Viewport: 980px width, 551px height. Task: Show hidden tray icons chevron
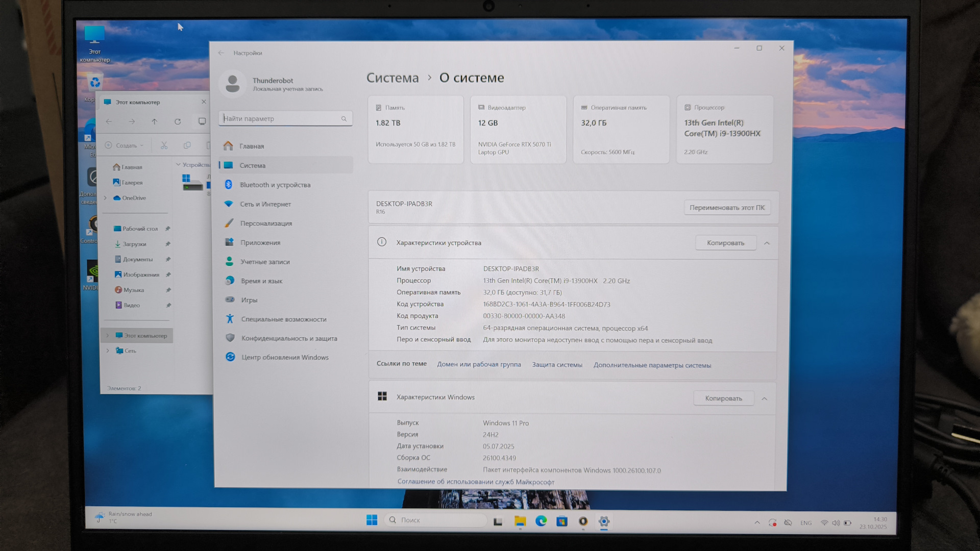point(757,522)
